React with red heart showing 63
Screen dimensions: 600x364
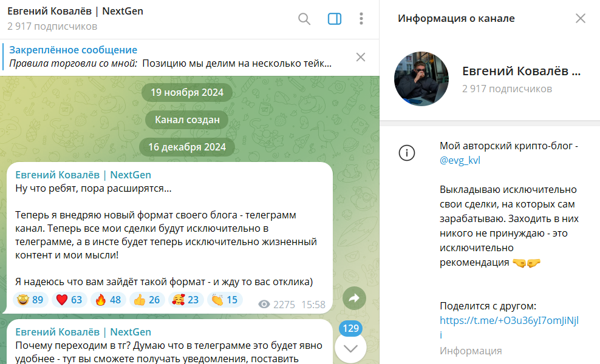click(69, 300)
